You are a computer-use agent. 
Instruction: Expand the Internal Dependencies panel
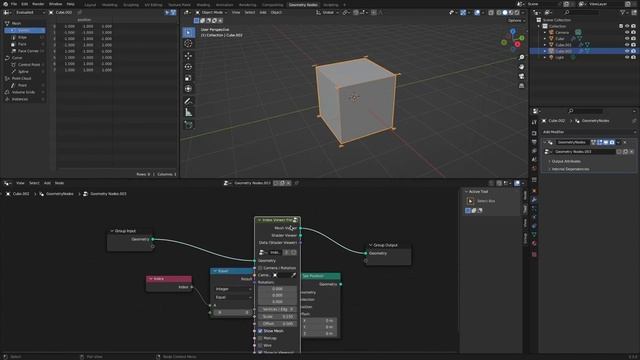[x=570, y=169]
